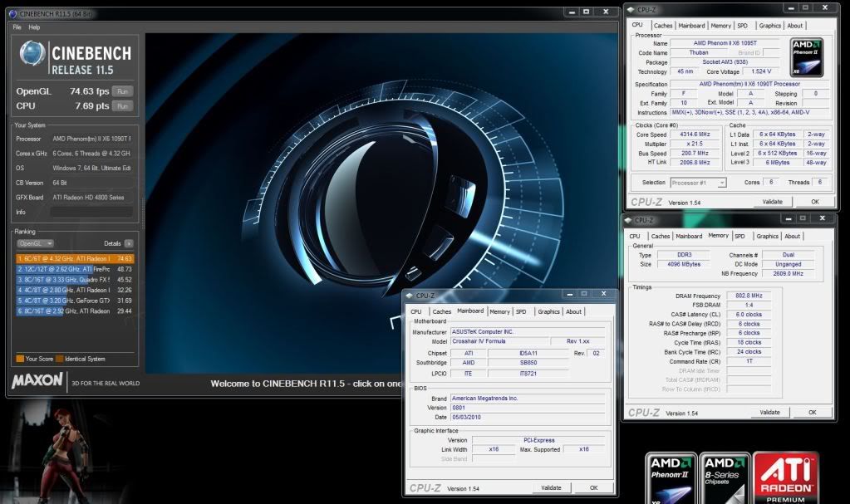The width and height of the screenshot is (850, 504).
Task: Open the Processor #1 selection dropdown
Action: [x=698, y=183]
